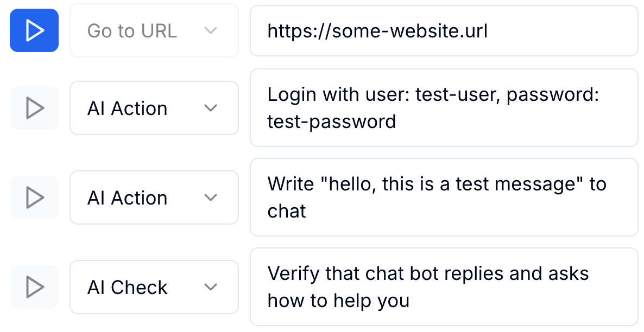Image resolution: width=644 pixels, height=332 pixels.
Task: Click chevron in the chat message step's selector
Action: (210, 197)
